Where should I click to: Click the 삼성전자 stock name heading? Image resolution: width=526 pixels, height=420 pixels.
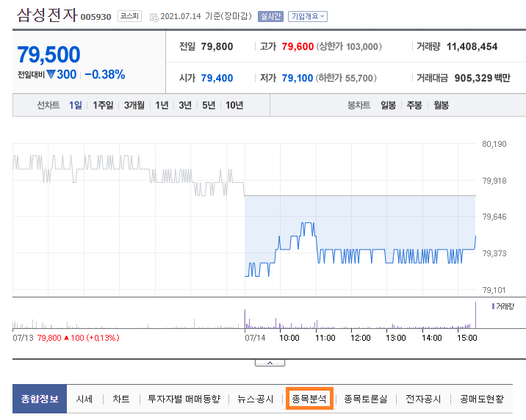47,15
